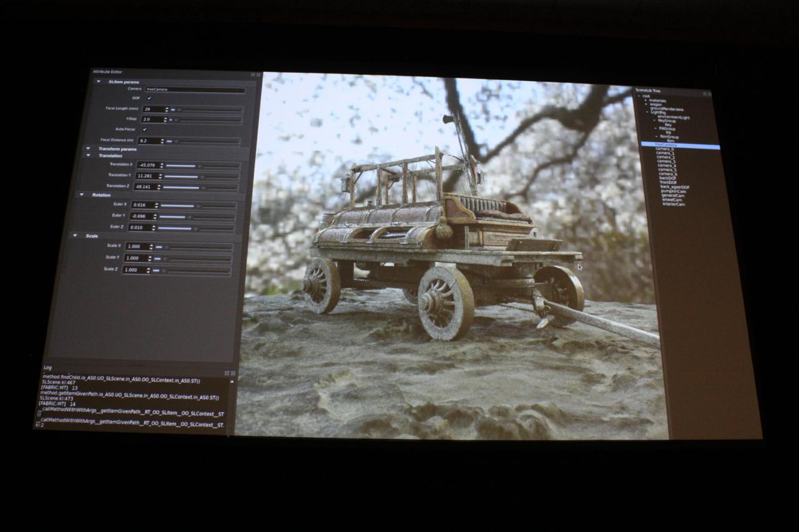Click the Focal Distance slider

pos(202,142)
